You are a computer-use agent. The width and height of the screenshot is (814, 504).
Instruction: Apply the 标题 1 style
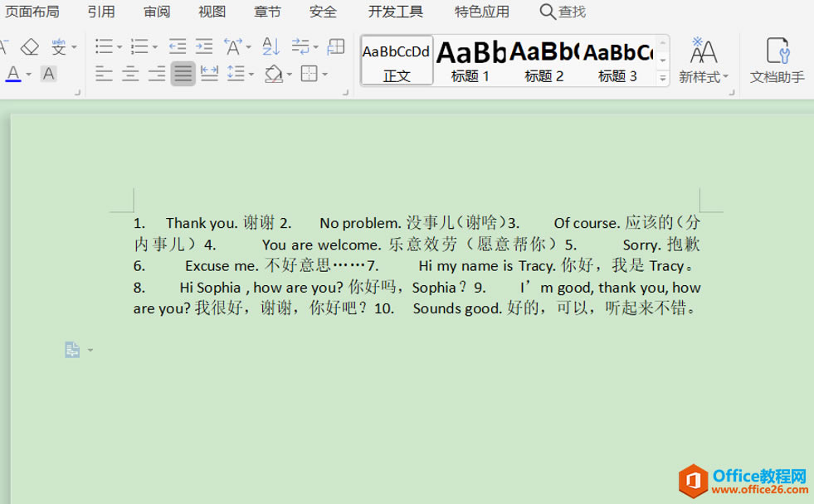[x=470, y=61]
